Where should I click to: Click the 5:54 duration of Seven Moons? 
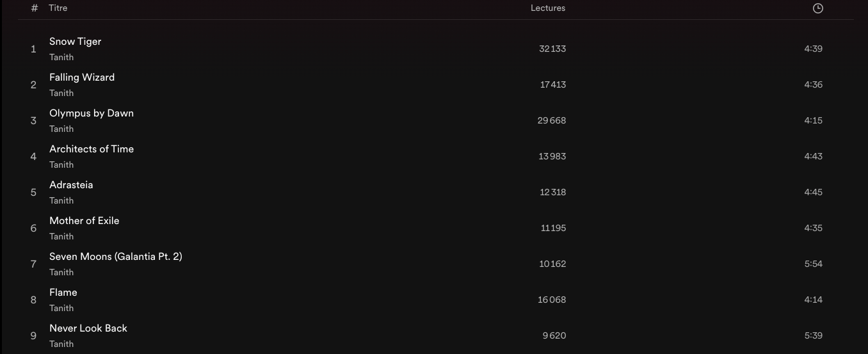pyautogui.click(x=813, y=264)
